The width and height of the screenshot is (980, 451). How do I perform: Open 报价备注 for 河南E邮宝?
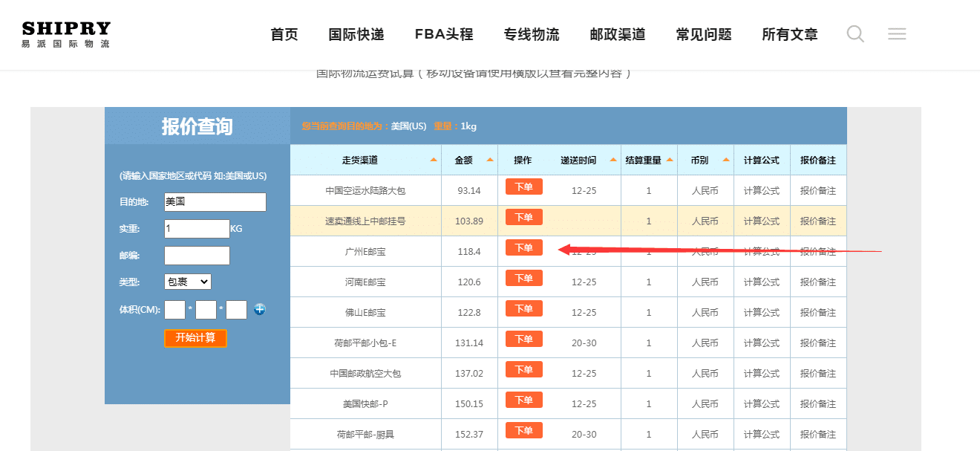pyautogui.click(x=818, y=282)
